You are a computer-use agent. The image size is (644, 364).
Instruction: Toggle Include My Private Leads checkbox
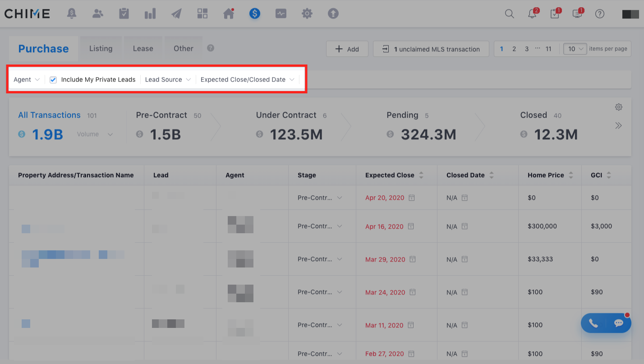pos(53,80)
